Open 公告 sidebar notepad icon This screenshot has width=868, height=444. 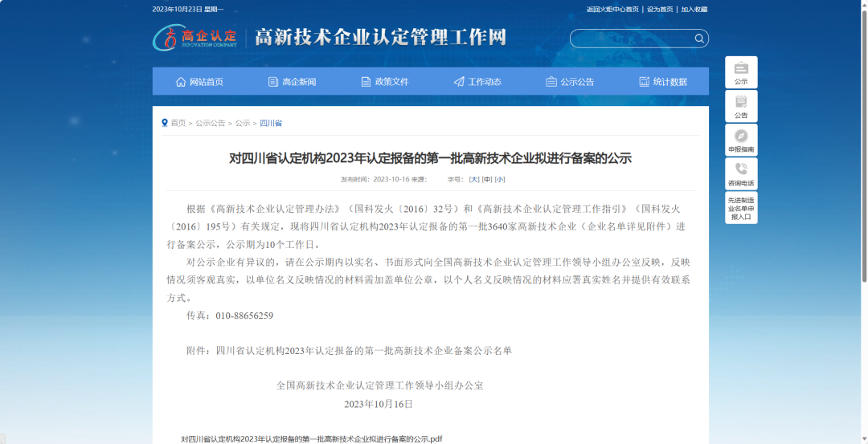pyautogui.click(x=741, y=102)
